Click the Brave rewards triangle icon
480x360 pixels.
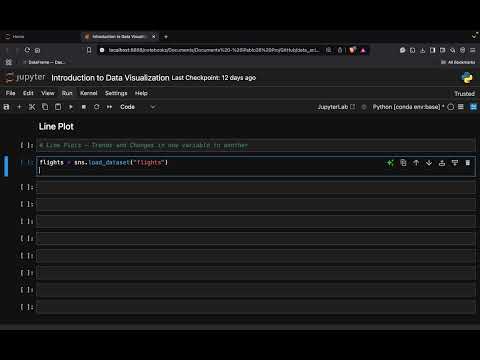coord(363,50)
